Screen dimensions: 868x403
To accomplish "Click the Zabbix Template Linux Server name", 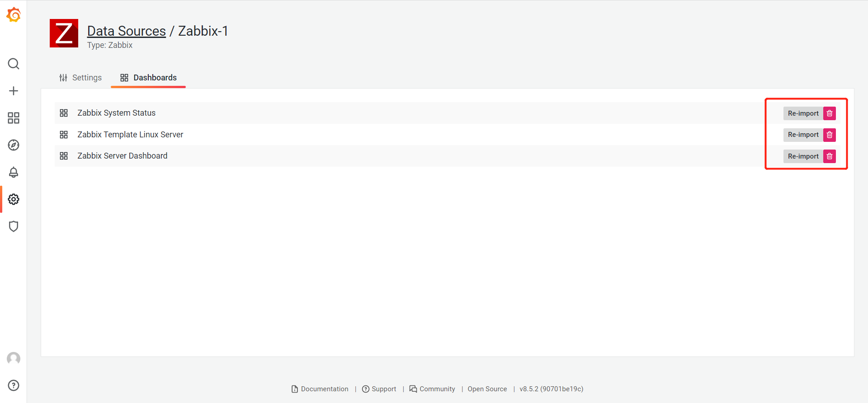I will [130, 135].
